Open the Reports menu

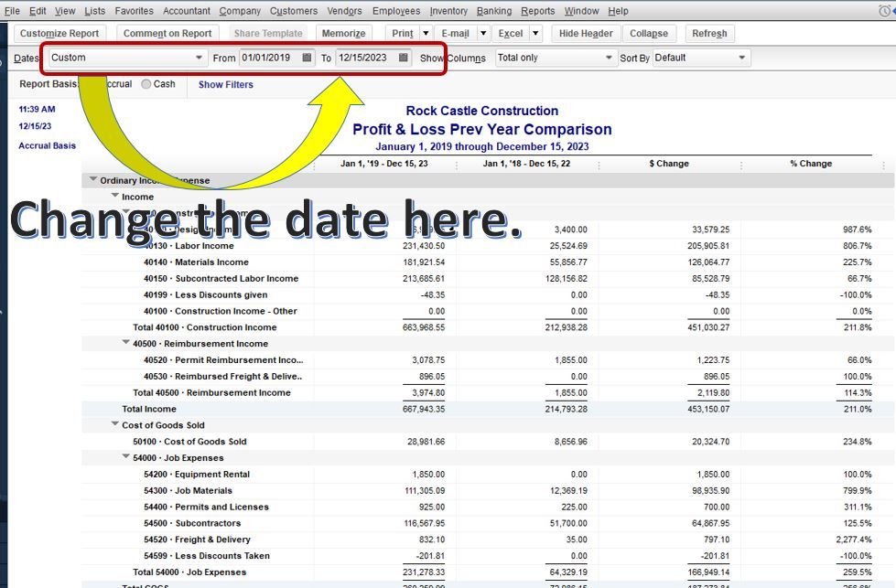click(537, 11)
